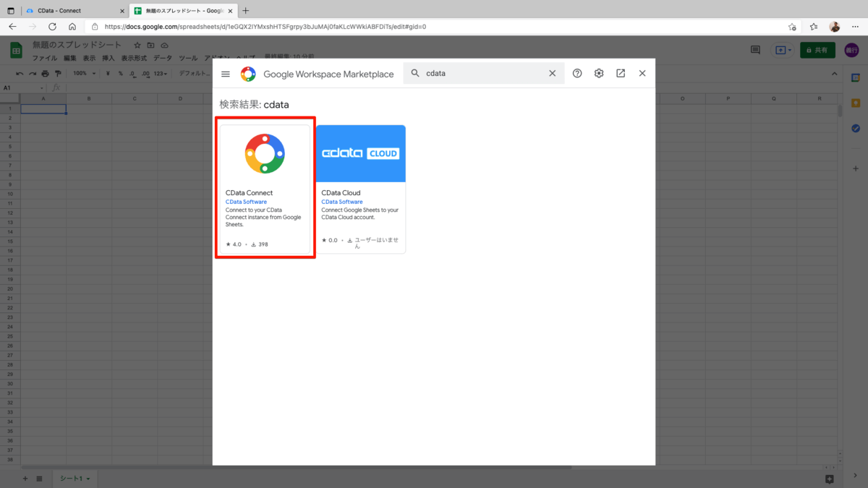
Task: Decrease decimal places
Action: (132, 73)
